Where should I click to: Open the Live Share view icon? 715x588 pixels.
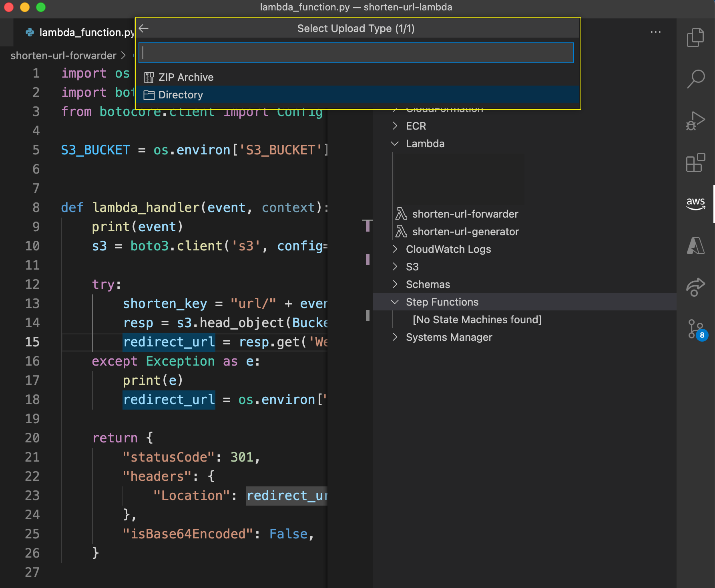point(695,287)
